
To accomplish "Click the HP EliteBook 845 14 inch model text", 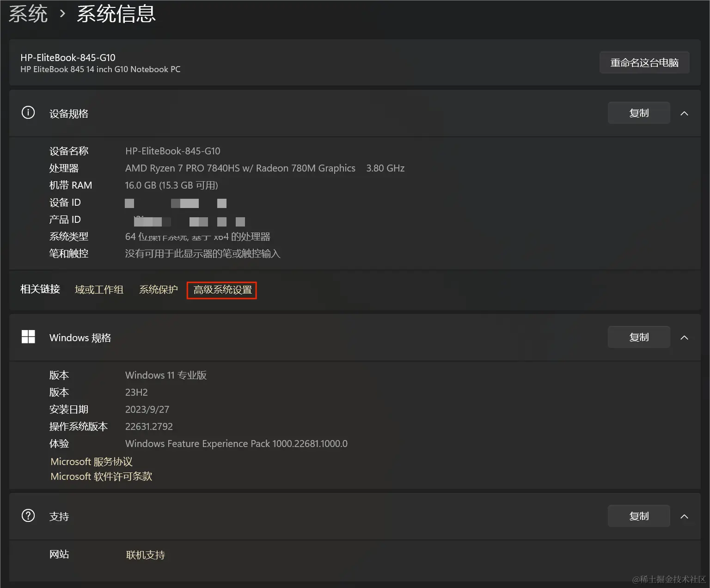I will point(100,69).
